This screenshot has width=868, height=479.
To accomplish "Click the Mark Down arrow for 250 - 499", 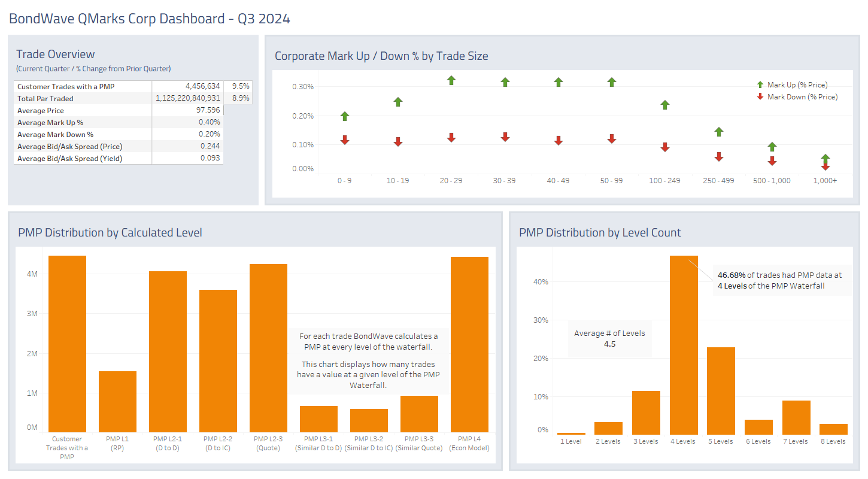I will 719,156.
